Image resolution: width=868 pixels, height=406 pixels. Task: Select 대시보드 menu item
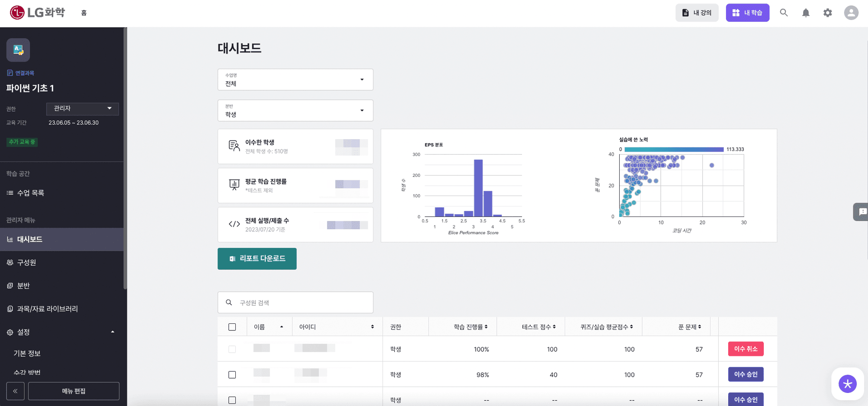click(62, 240)
